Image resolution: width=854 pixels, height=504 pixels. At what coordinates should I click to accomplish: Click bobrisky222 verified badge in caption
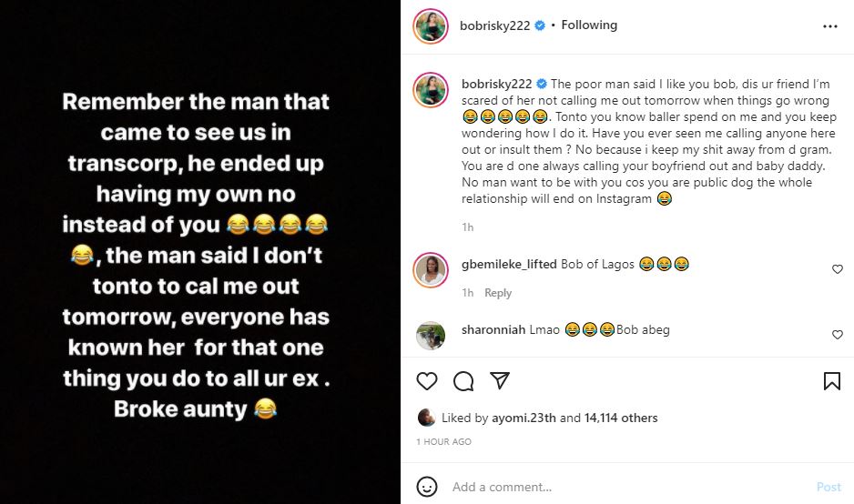tap(542, 82)
